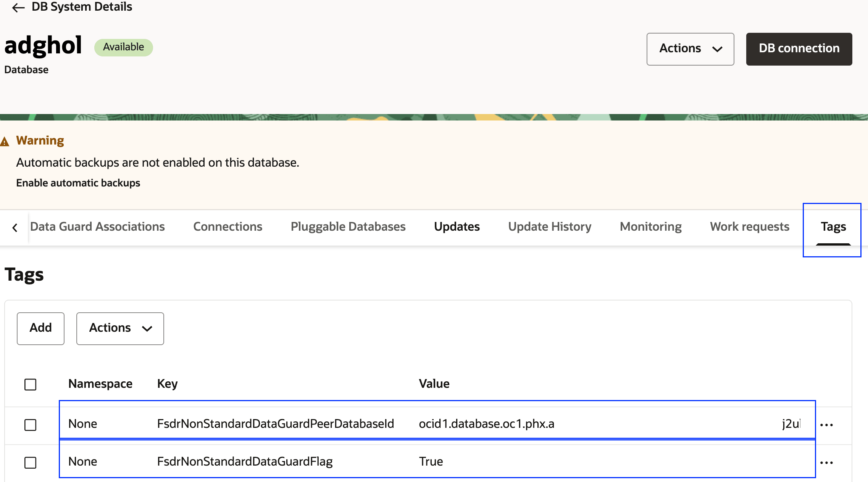This screenshot has width=868, height=482.
Task: Select the checkbox for the PeerDatabaseId tag row
Action: pos(30,424)
